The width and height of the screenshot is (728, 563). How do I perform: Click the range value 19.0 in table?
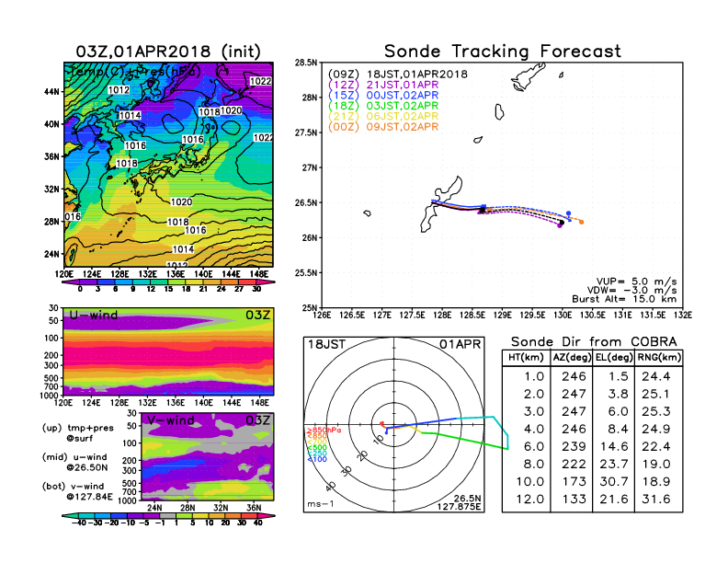click(x=656, y=464)
